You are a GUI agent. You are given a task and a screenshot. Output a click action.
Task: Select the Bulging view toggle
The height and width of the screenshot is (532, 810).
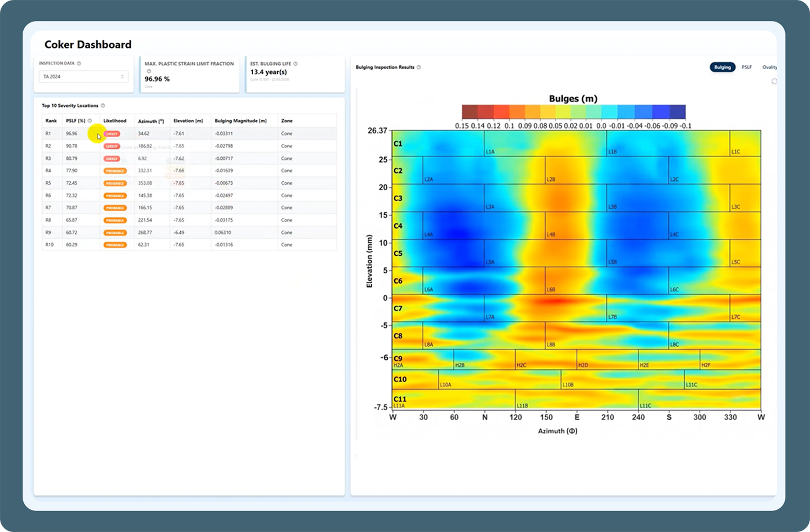[x=723, y=68]
